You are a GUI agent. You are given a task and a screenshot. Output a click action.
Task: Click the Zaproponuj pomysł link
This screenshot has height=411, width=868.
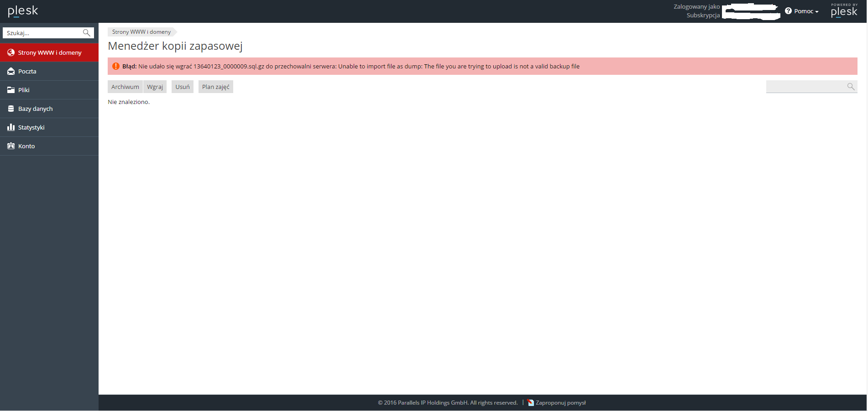pyautogui.click(x=560, y=403)
